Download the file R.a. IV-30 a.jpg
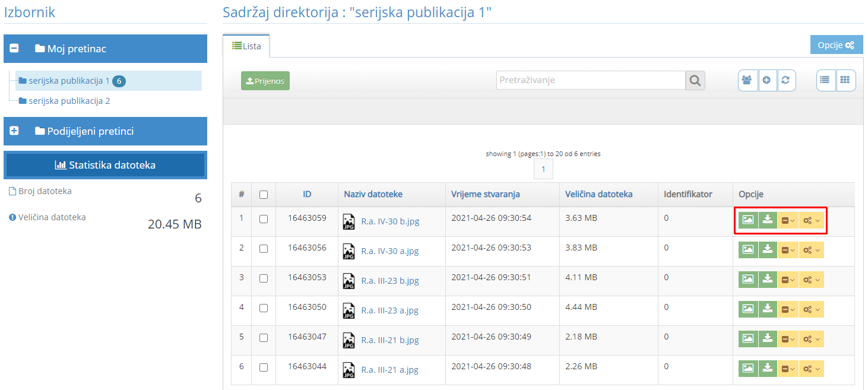 tap(767, 249)
